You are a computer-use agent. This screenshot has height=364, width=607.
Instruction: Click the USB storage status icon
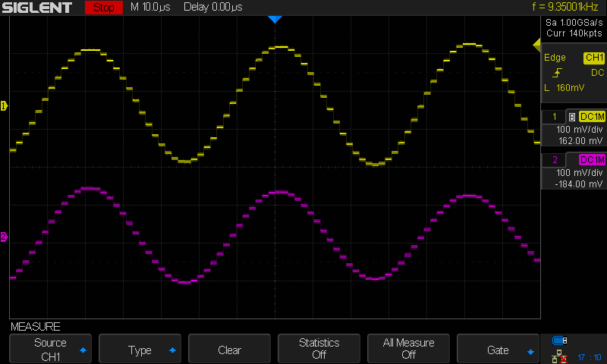click(560, 340)
